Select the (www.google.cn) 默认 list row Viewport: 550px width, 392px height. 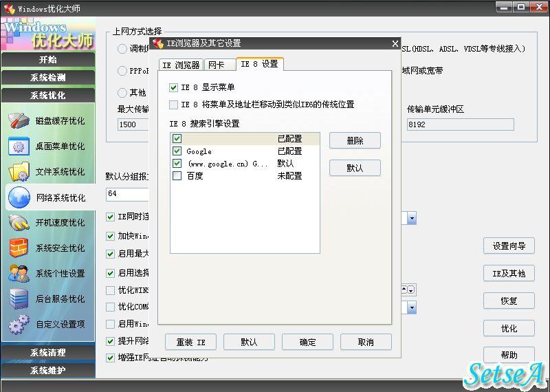pyautogui.click(x=245, y=164)
